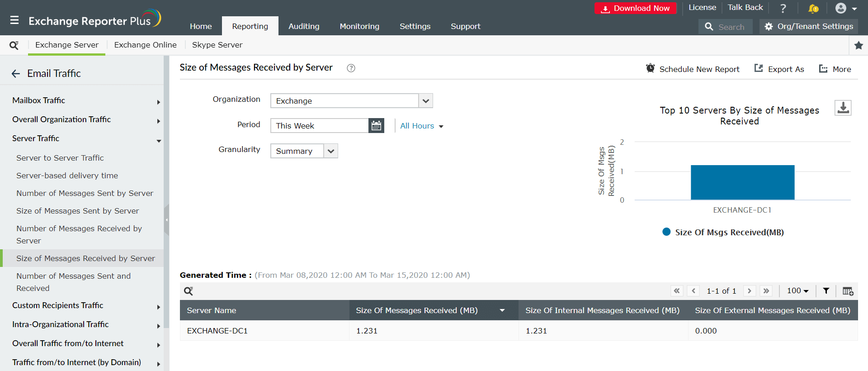Go to previous page of results
Viewport: 868px width, 371px height.
click(693, 291)
